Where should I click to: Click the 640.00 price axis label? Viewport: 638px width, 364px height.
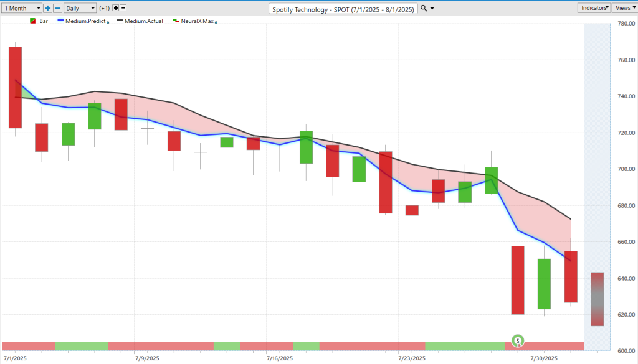pyautogui.click(x=626, y=278)
